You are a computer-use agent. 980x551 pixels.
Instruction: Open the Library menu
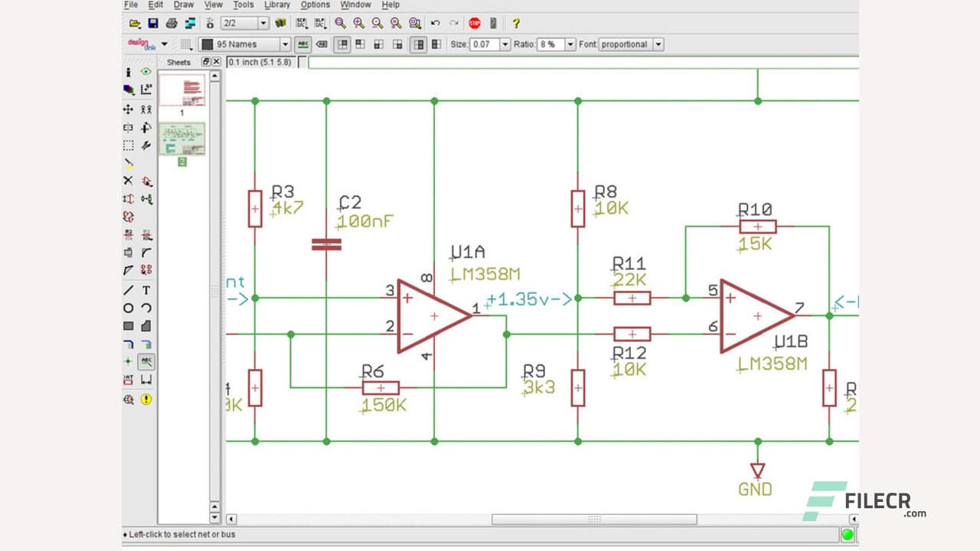pyautogui.click(x=276, y=5)
